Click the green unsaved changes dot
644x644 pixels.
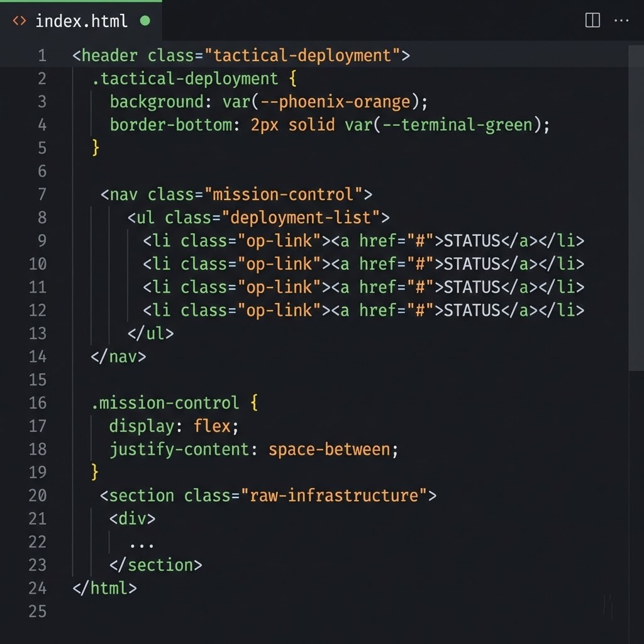click(x=145, y=20)
